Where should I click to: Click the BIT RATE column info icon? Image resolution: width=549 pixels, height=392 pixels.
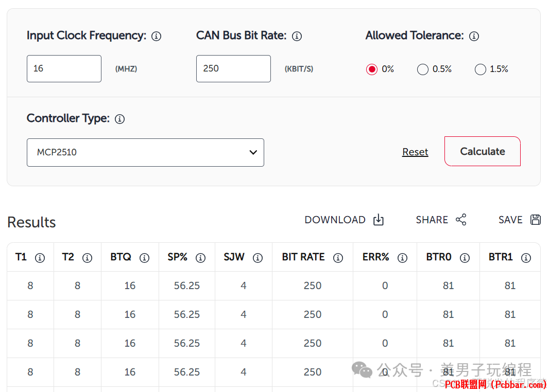(x=338, y=258)
